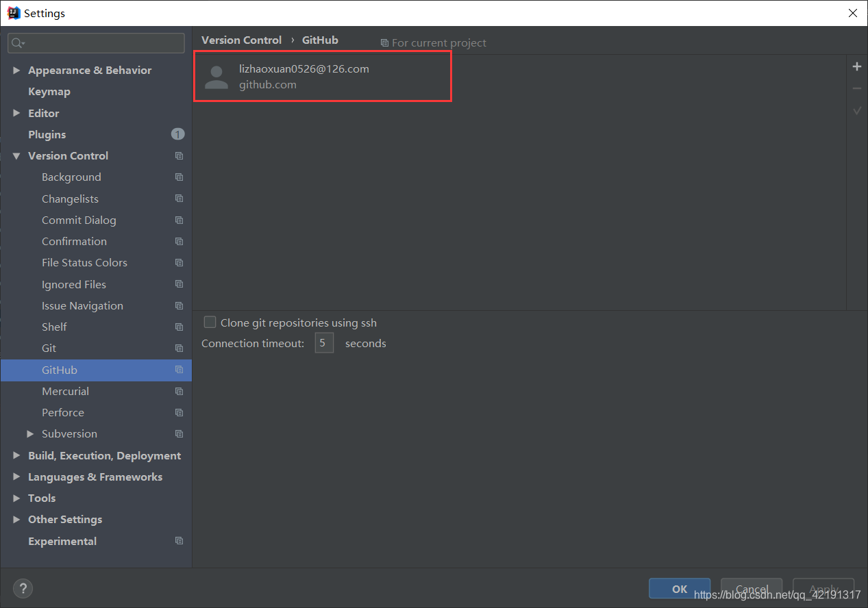Click the checkmark set-default account icon
The image size is (868, 608).
(856, 110)
